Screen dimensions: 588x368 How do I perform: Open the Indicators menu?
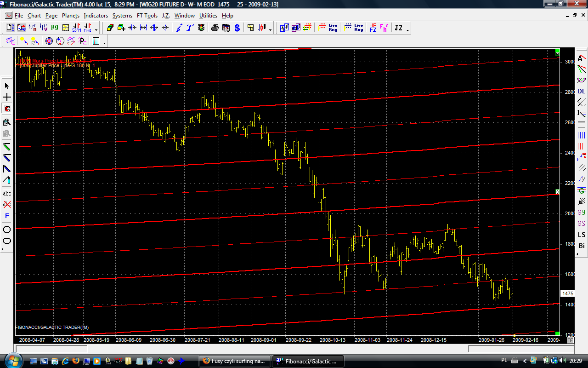[96, 16]
